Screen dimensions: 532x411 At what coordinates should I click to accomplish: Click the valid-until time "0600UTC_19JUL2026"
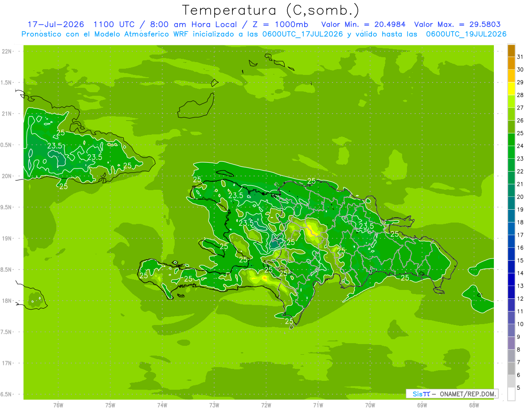click(x=466, y=34)
